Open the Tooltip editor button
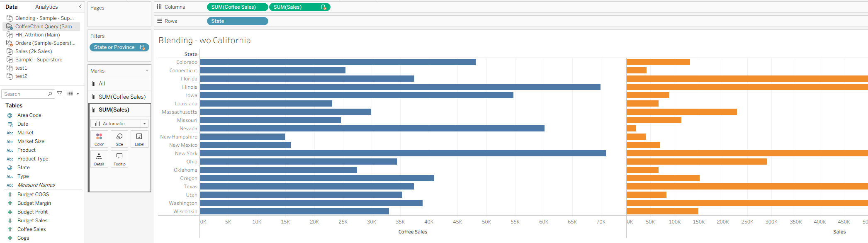 tap(119, 159)
